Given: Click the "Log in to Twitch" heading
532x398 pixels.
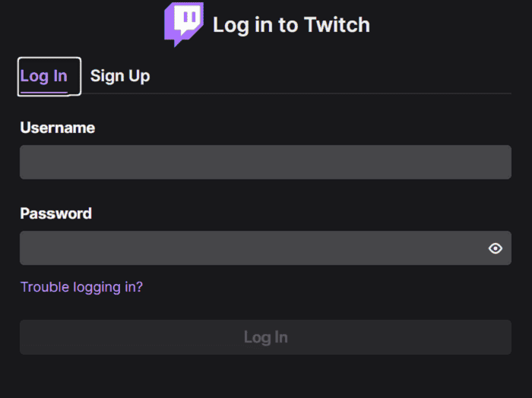Looking at the screenshot, I should pos(291,25).
